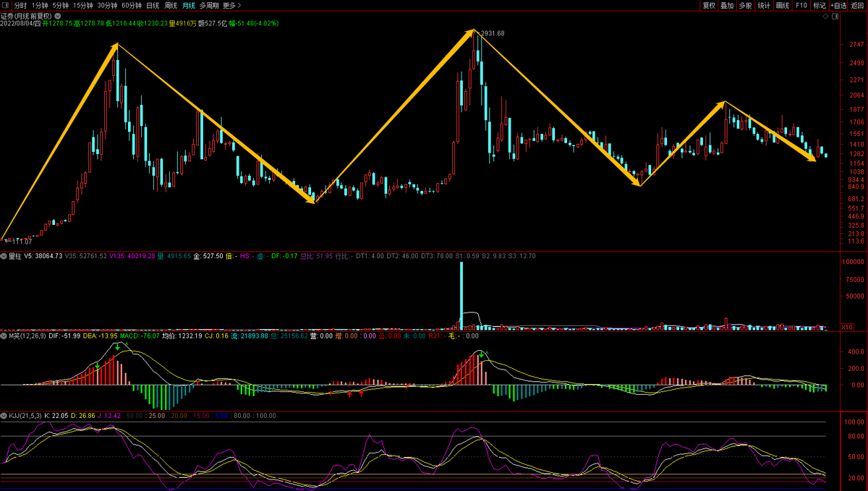The height and width of the screenshot is (491, 868).
Task: Expand the 证券 chart title dropdown
Action: [58, 14]
